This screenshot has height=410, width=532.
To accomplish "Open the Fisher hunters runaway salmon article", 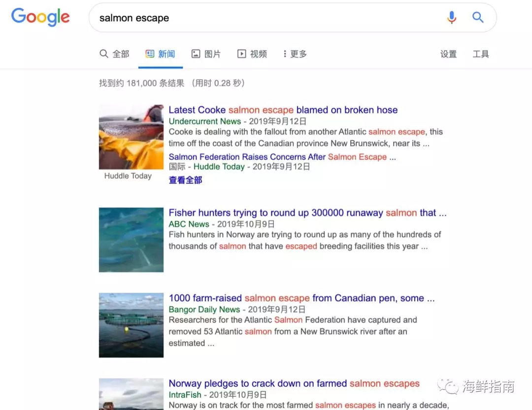I will tap(307, 213).
